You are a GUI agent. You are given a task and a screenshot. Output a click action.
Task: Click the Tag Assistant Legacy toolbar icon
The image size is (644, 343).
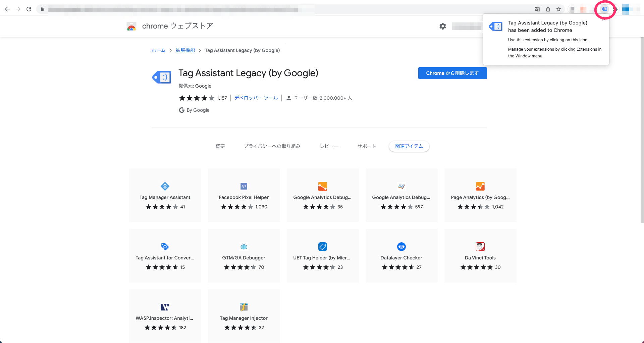(x=604, y=9)
